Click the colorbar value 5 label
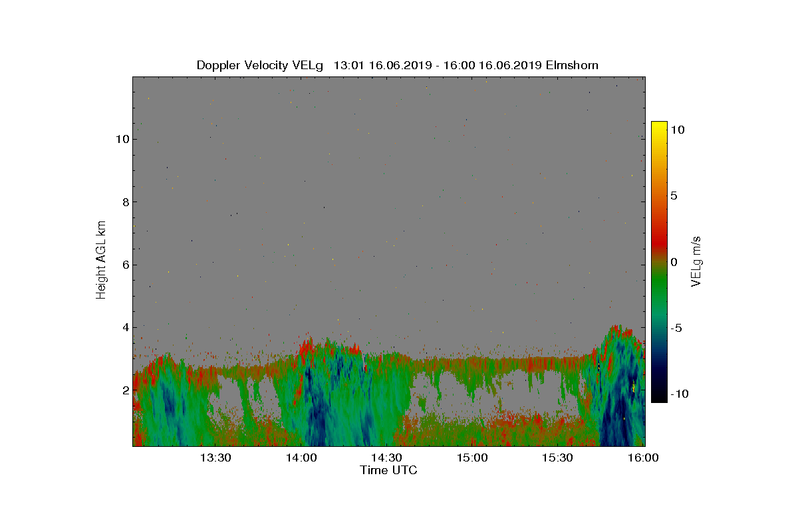The height and width of the screenshot is (532, 798). (674, 196)
